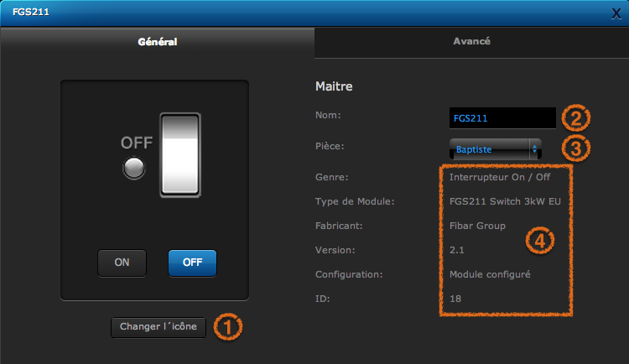This screenshot has width=629, height=364.
Task: Click the Maitre section heading
Action: click(x=334, y=86)
